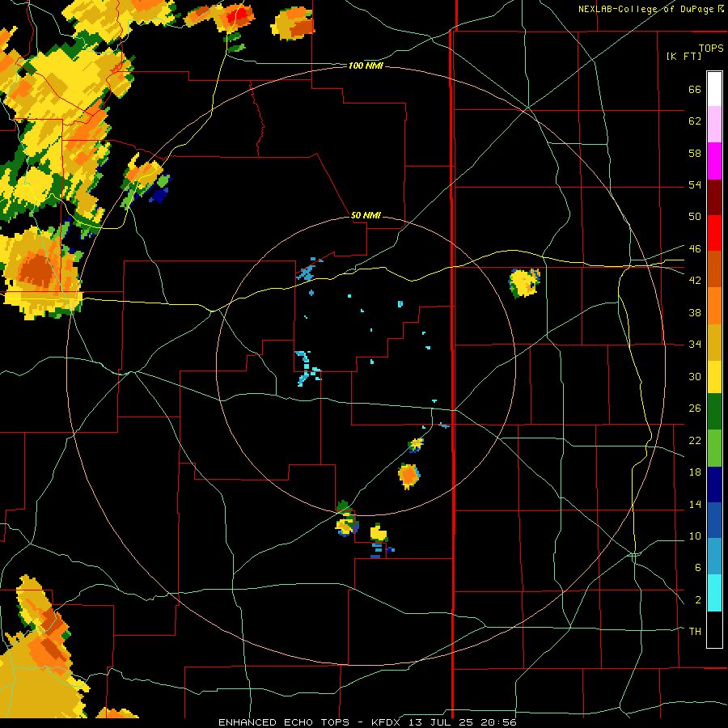Select the "22" legend value
The image size is (728, 728).
tap(695, 440)
